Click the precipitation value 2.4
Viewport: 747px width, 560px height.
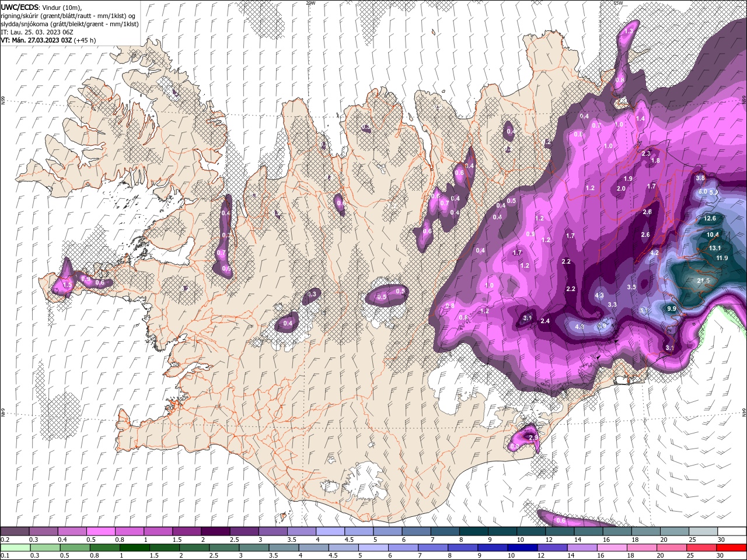point(545,321)
